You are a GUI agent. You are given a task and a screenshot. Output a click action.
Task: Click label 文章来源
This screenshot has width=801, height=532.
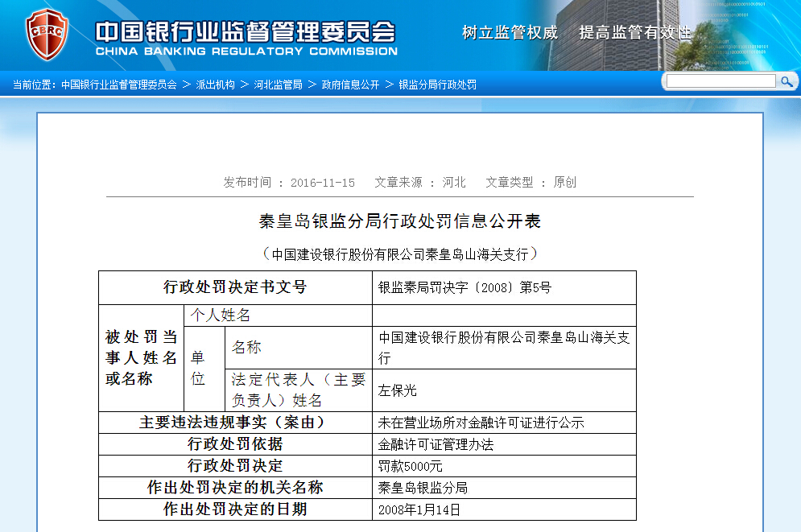(x=398, y=182)
